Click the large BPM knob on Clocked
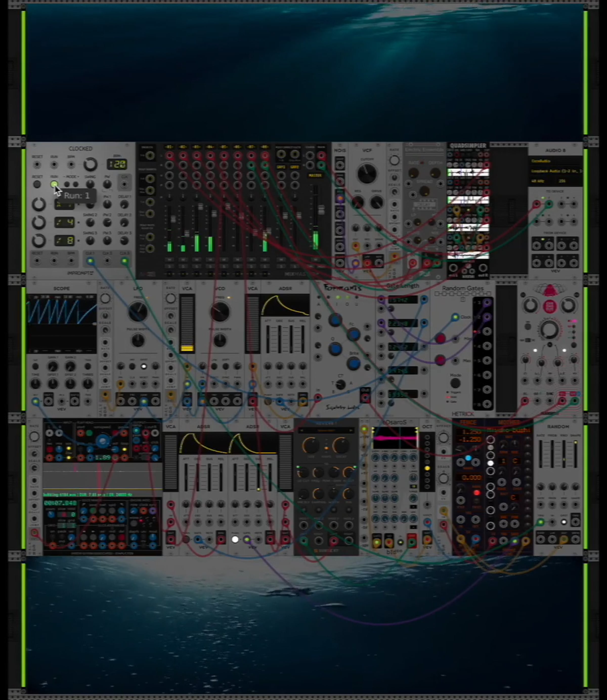 click(90, 165)
